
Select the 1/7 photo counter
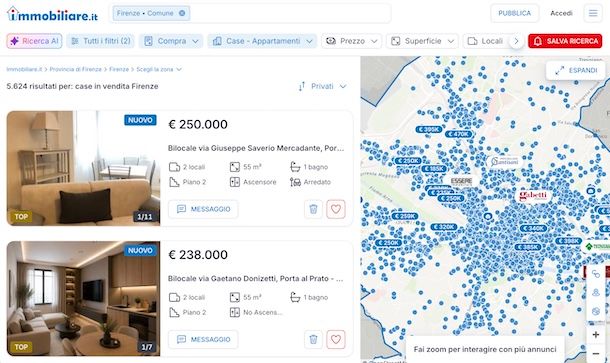[x=146, y=347]
